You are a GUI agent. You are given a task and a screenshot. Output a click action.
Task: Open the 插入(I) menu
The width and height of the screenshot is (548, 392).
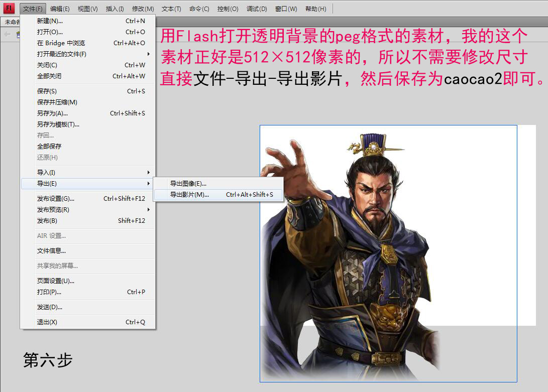click(x=115, y=9)
